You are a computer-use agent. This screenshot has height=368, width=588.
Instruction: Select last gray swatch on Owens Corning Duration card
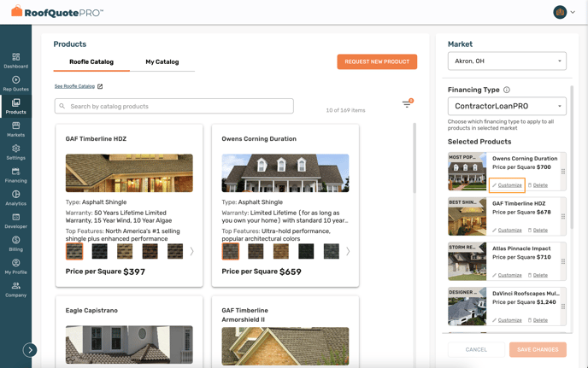331,251
